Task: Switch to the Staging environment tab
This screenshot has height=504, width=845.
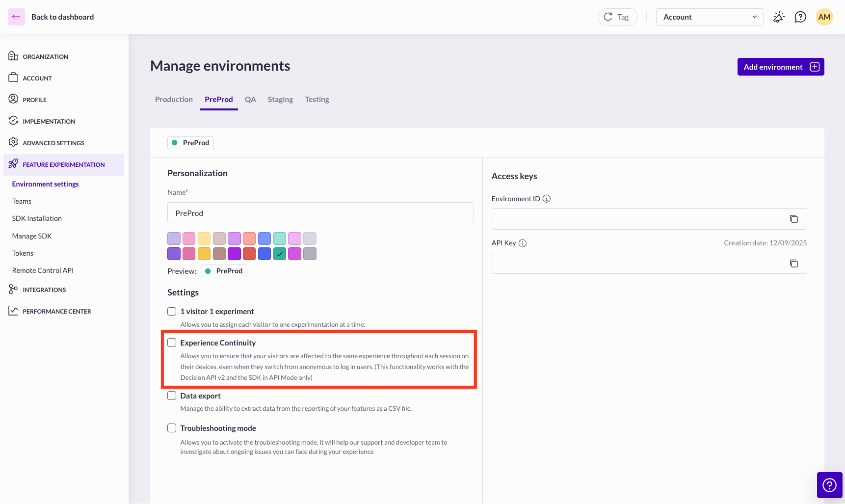Action: tap(280, 100)
